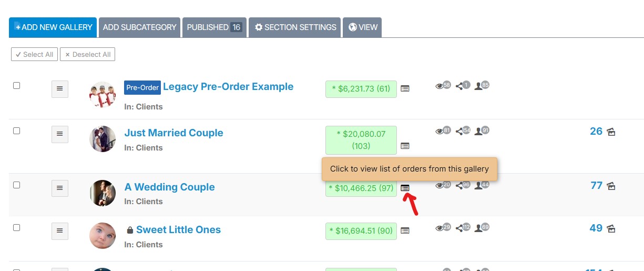Click the photos icon beside A Wedding Couple's 77
This screenshot has height=271, width=644.
tap(611, 186)
